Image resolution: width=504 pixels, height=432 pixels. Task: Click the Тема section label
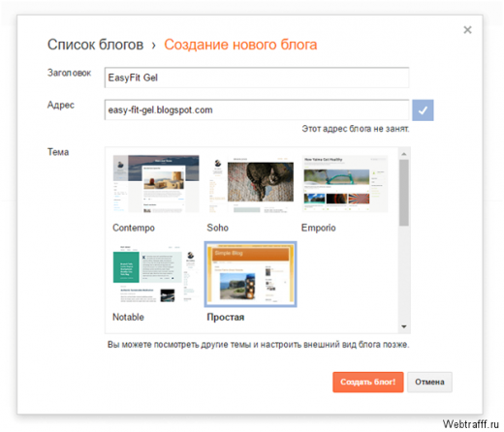pyautogui.click(x=58, y=152)
